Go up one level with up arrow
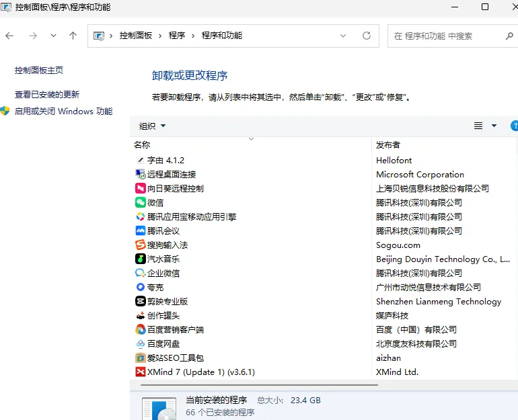This screenshot has height=420, width=518. (x=73, y=36)
